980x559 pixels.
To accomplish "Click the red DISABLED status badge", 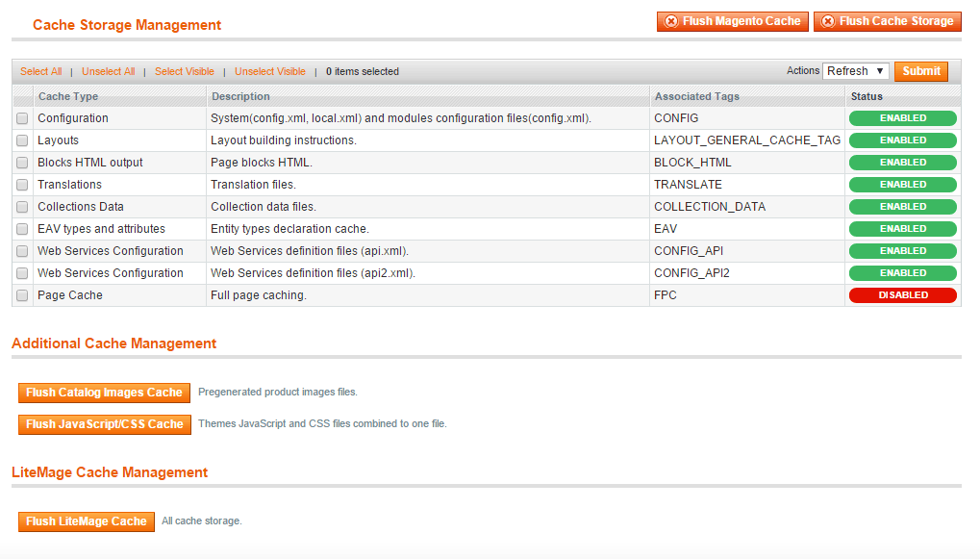I will pyautogui.click(x=902, y=295).
